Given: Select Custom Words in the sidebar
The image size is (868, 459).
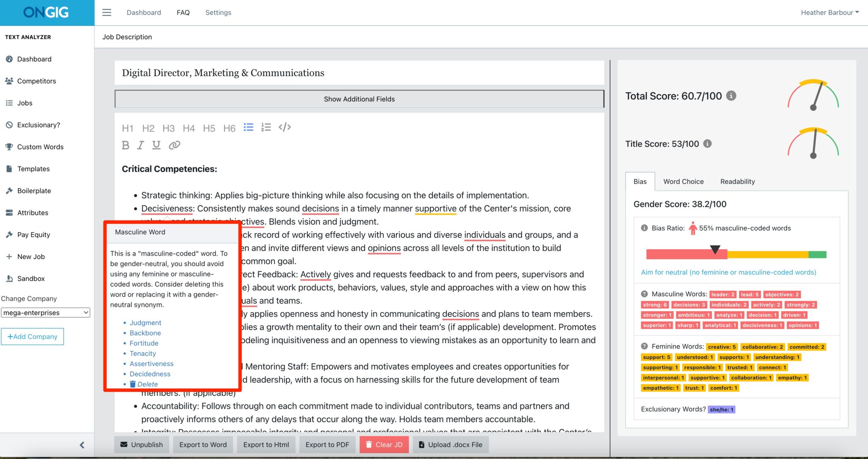Looking at the screenshot, I should tap(40, 147).
